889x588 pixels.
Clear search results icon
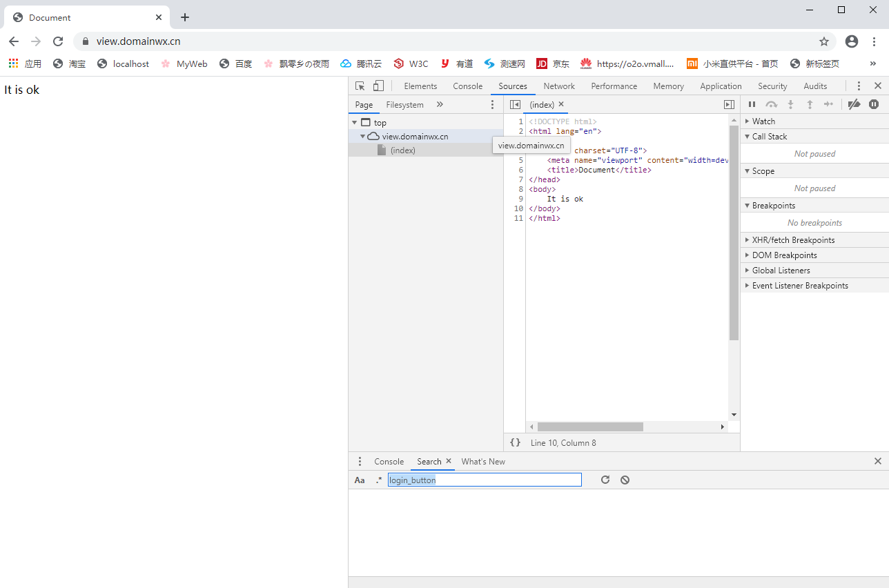click(x=625, y=480)
